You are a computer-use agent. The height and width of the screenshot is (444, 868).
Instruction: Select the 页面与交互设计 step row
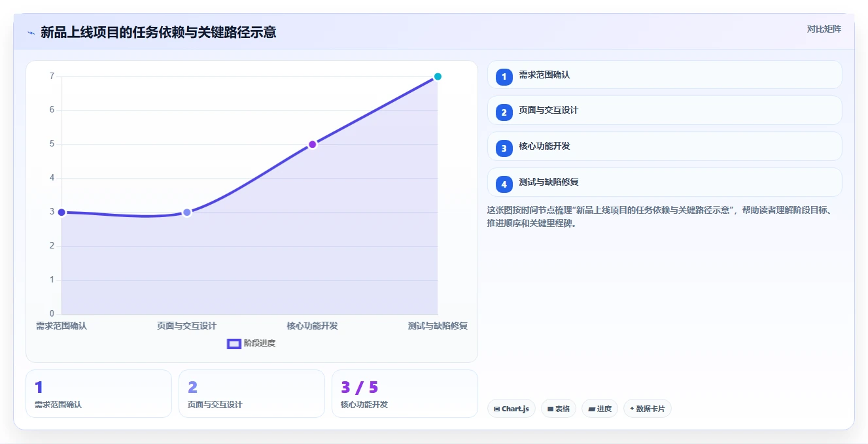coord(665,111)
